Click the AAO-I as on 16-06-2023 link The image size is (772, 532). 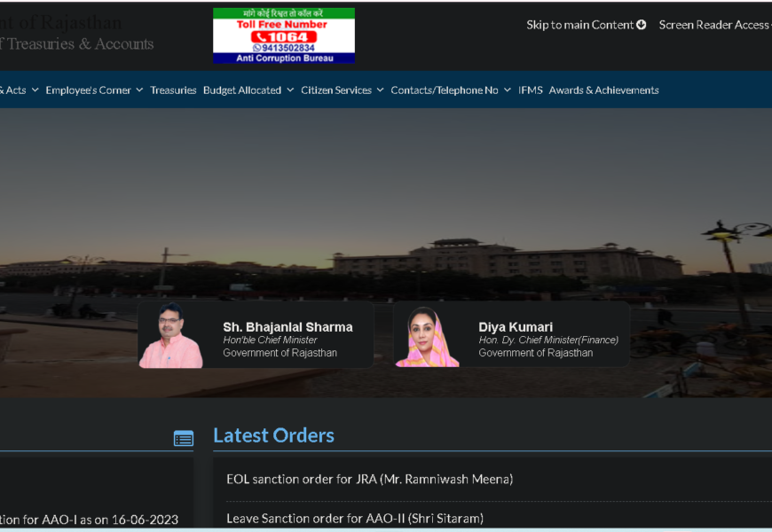pyautogui.click(x=89, y=520)
